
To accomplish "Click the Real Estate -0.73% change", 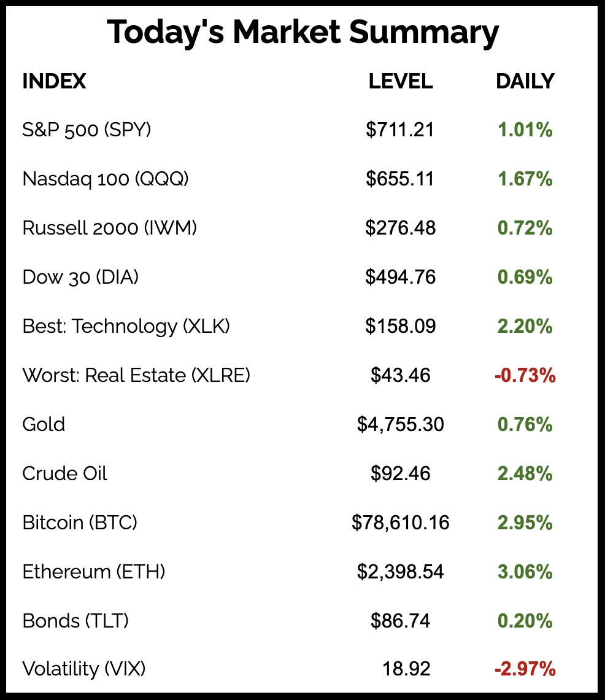I will point(525,375).
